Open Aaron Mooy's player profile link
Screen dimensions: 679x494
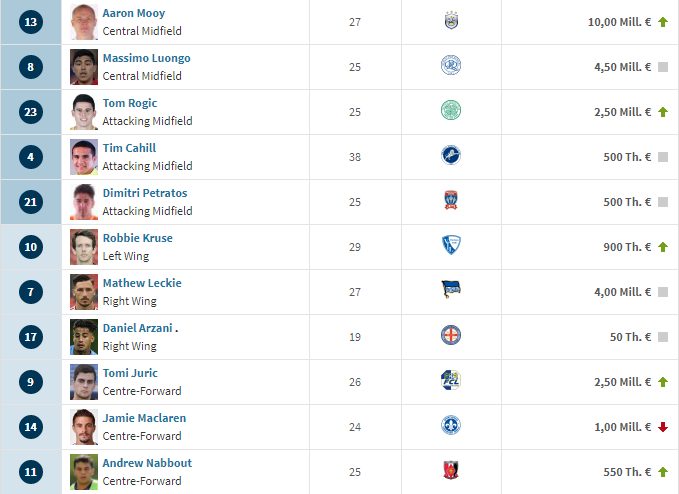click(134, 13)
